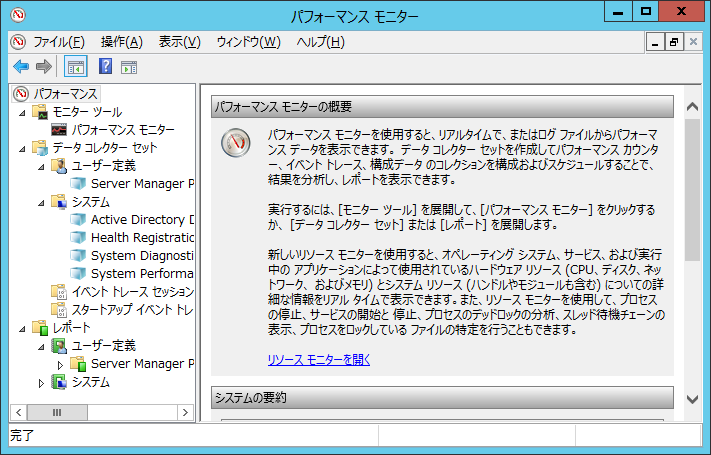Click ユーザー定義 icon under データ コレクター セット
This screenshot has height=455, width=711.
[x=59, y=166]
